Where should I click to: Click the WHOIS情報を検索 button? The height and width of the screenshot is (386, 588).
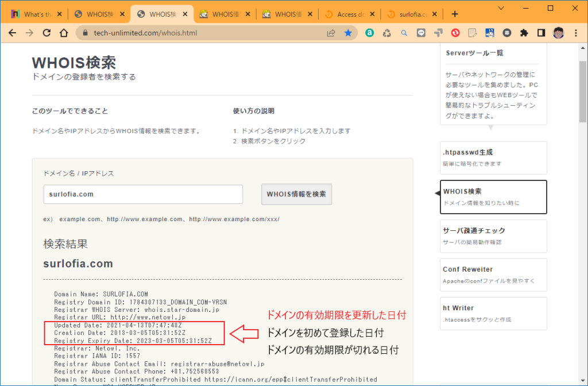(296, 194)
